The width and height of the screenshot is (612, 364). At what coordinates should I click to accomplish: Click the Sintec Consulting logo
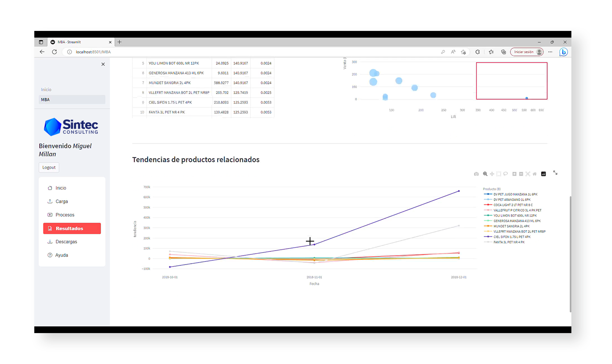point(71,127)
